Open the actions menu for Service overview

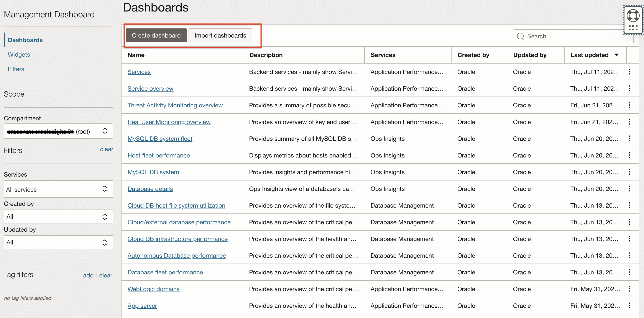[x=629, y=89]
